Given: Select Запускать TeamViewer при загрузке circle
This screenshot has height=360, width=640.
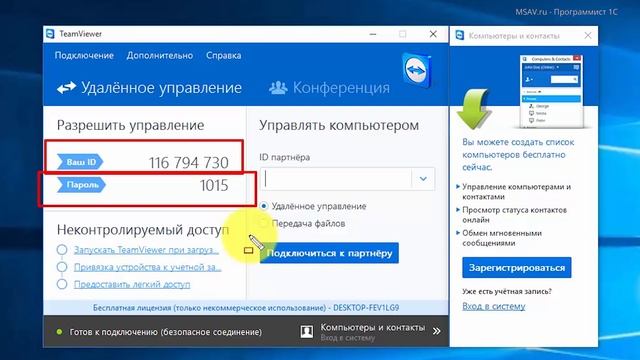Looking at the screenshot, I should [x=62, y=249].
